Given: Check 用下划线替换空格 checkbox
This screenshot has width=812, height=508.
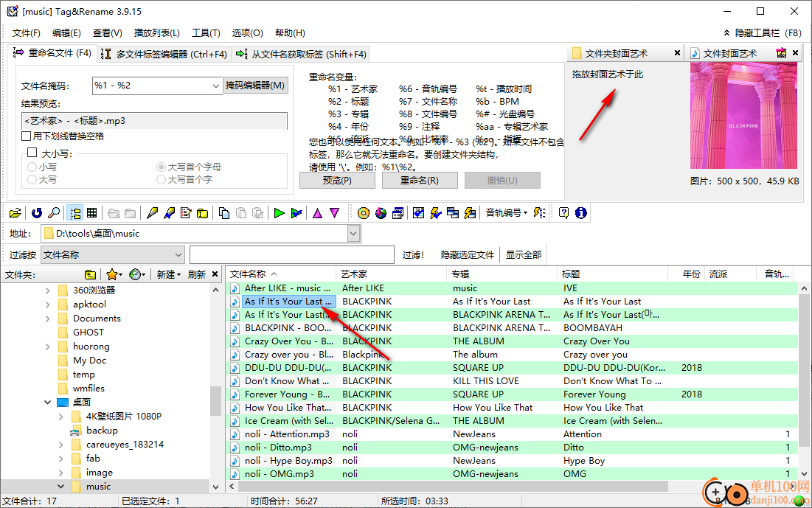Looking at the screenshot, I should point(27,136).
